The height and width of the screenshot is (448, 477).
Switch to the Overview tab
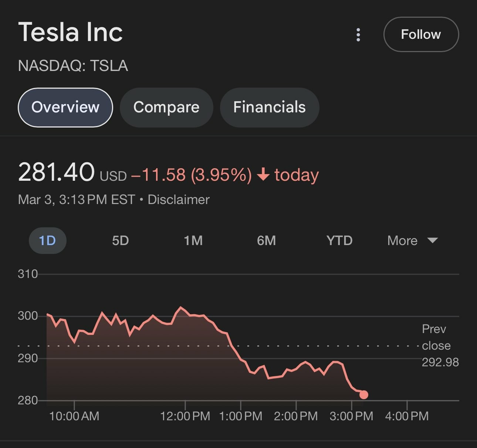(65, 107)
